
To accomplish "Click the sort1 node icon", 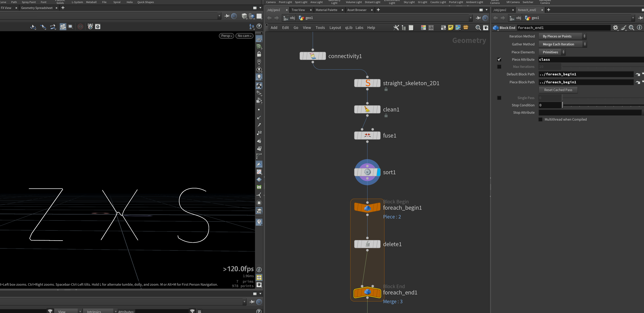I will click(x=367, y=172).
